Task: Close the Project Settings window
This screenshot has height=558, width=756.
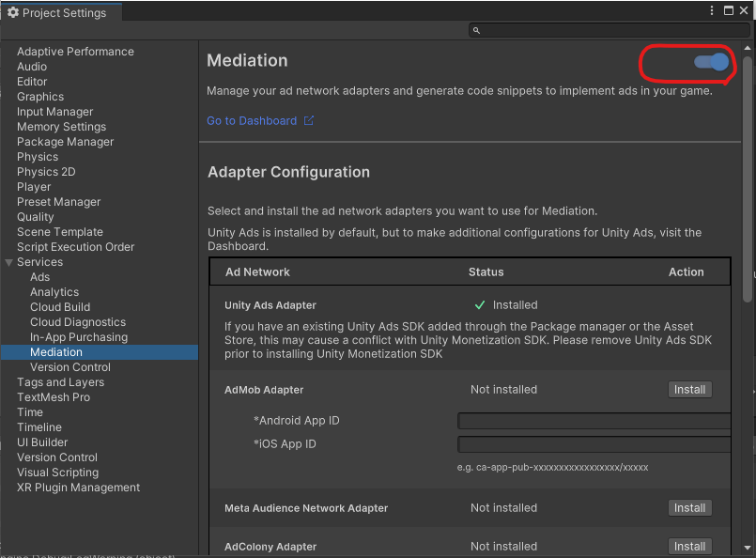Action: point(744,10)
